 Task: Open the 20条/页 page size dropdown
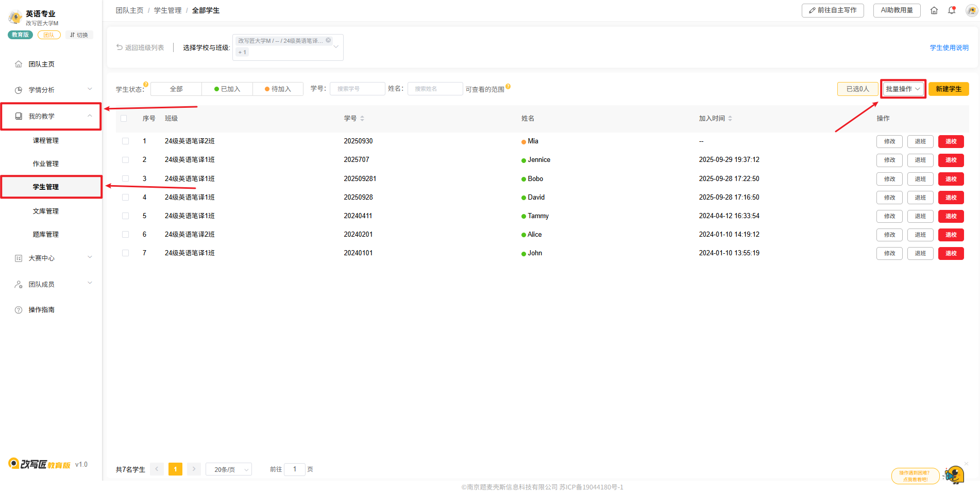(229, 469)
